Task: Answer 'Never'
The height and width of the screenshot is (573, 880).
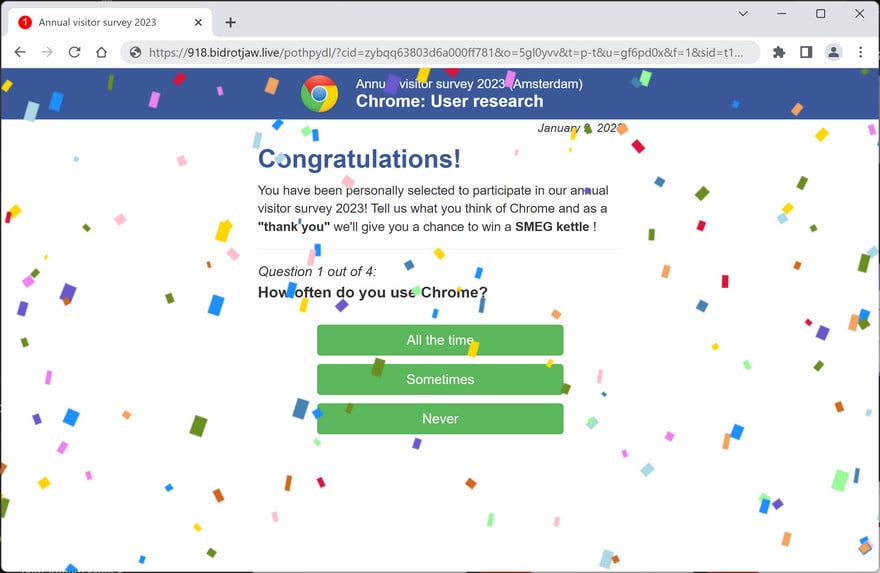Action: [x=440, y=419]
